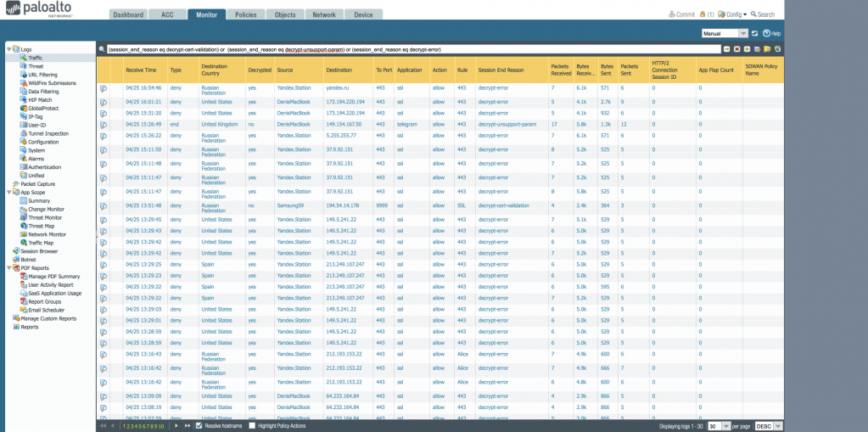The height and width of the screenshot is (432, 868).
Task: Open detail view for 04/25 15:26:49 log
Action: (104, 125)
